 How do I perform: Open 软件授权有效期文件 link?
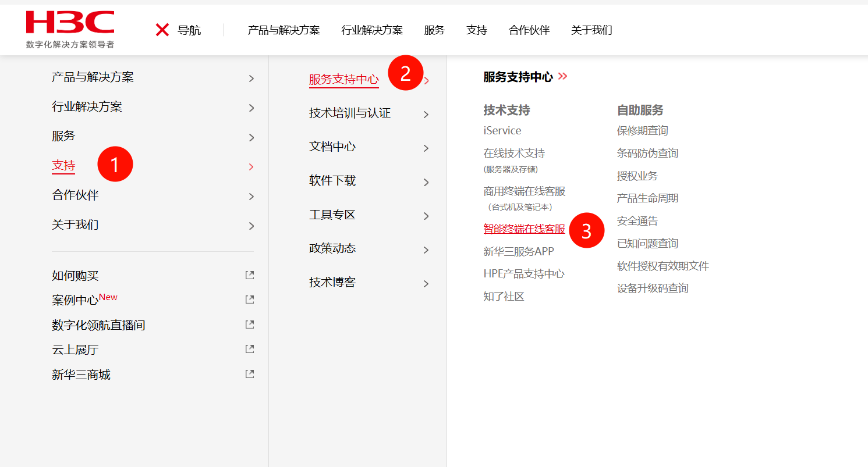(663, 266)
